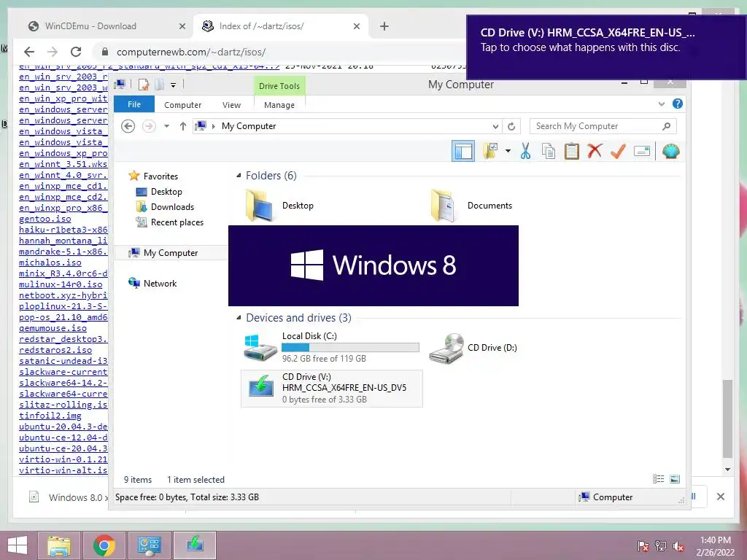Open recent locations dropdown arrow
The height and width of the screenshot is (560, 747).
(167, 126)
